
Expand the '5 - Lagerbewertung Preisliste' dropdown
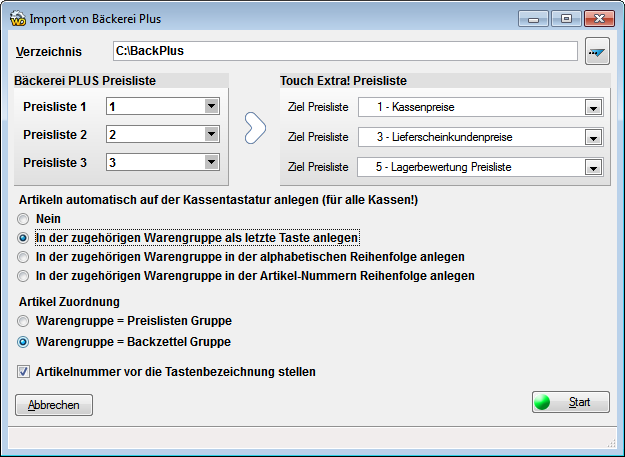coord(594,167)
